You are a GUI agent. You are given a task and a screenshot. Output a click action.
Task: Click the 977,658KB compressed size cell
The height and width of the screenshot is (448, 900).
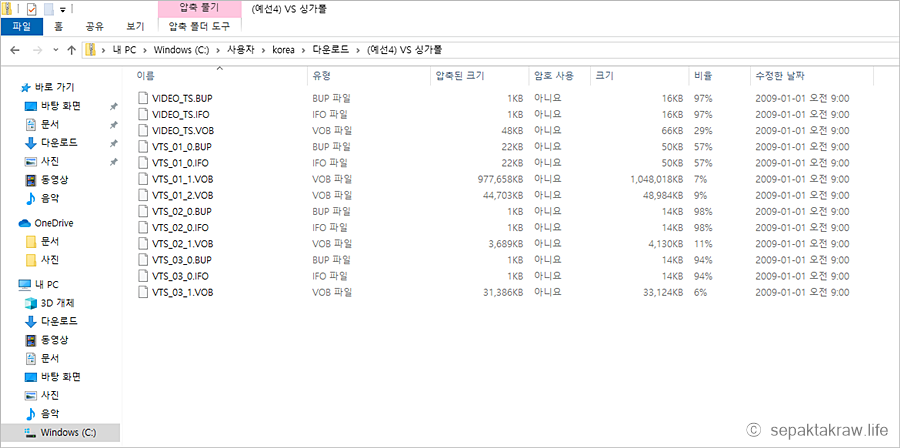(499, 179)
